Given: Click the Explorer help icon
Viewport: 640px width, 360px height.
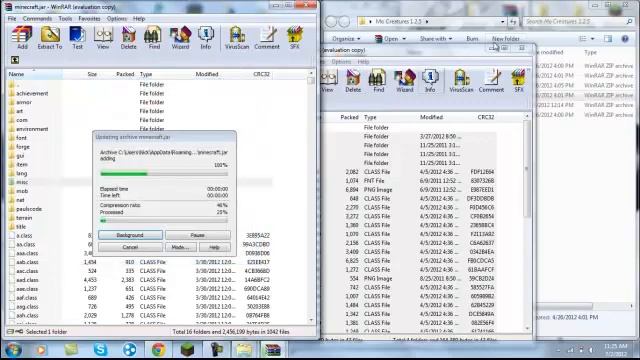Looking at the screenshot, I should point(625,38).
